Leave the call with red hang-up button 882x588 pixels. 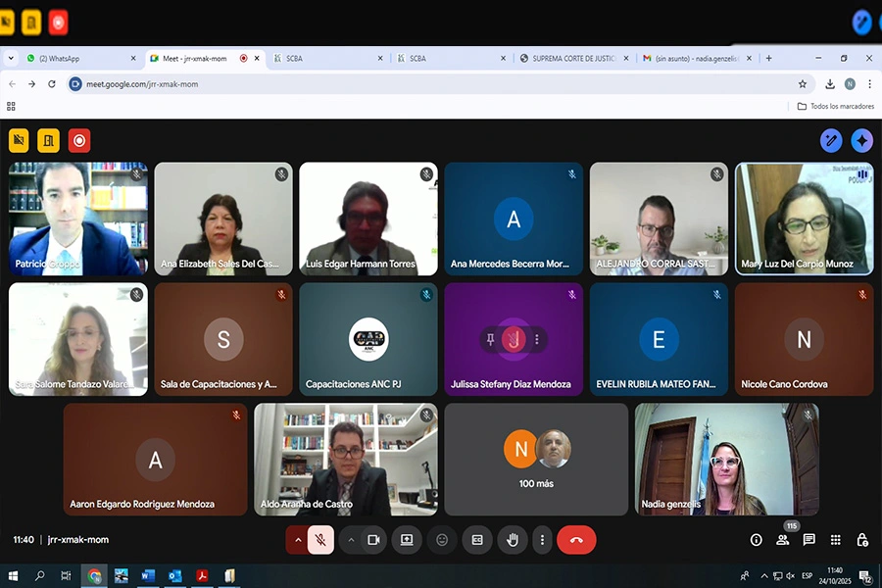[576, 540]
